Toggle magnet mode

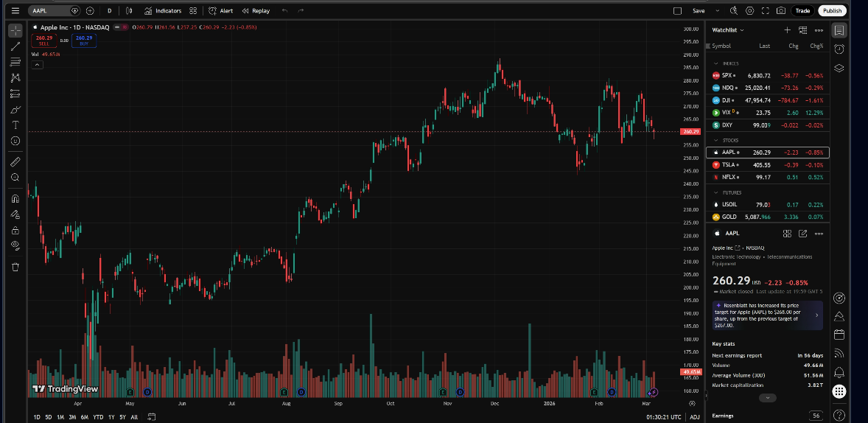coord(15,198)
